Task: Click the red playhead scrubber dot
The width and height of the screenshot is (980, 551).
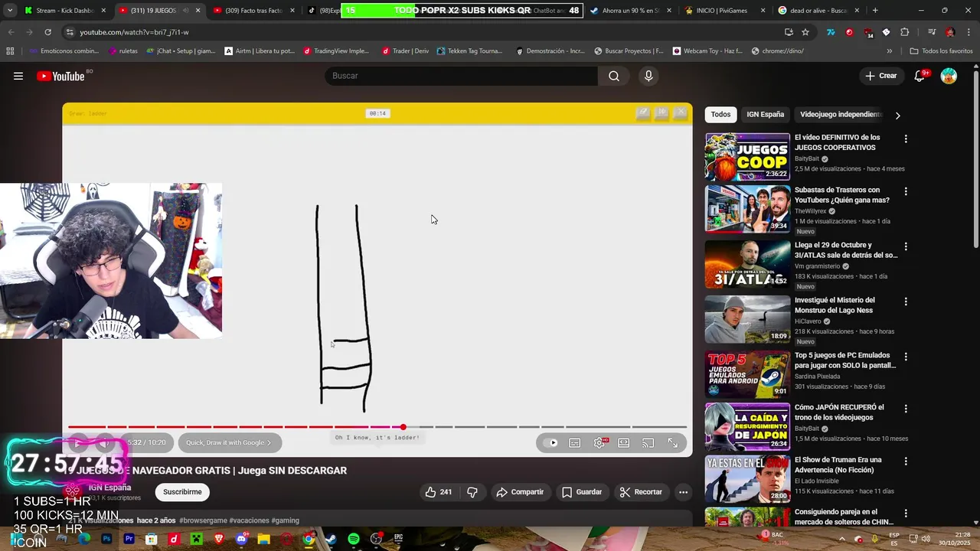Action: 403,427
